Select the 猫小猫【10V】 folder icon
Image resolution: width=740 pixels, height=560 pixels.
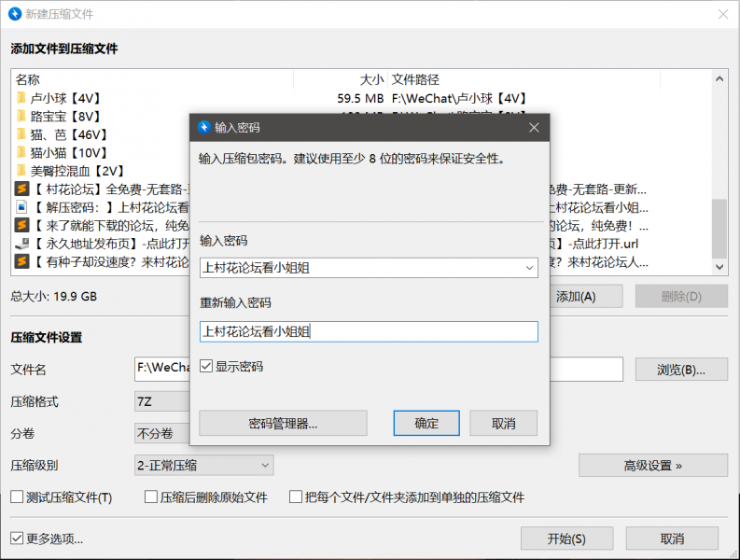click(x=21, y=152)
